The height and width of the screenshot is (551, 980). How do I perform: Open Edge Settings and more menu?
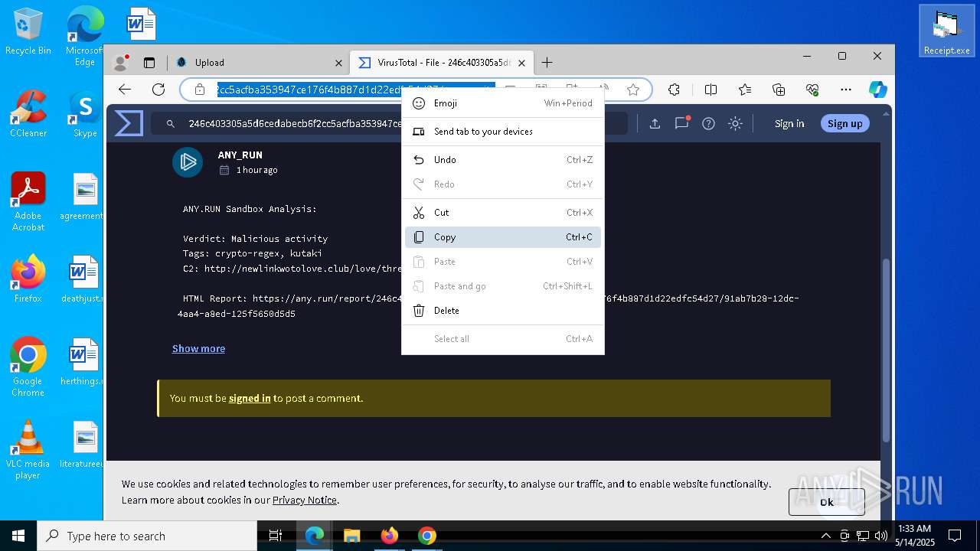click(x=846, y=90)
